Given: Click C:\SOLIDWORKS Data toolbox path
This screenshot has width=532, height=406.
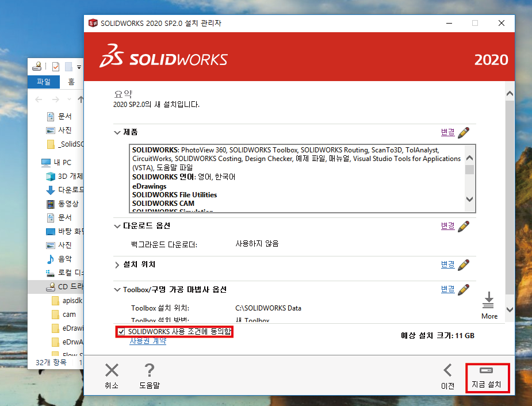Looking at the screenshot, I should pyautogui.click(x=268, y=308).
